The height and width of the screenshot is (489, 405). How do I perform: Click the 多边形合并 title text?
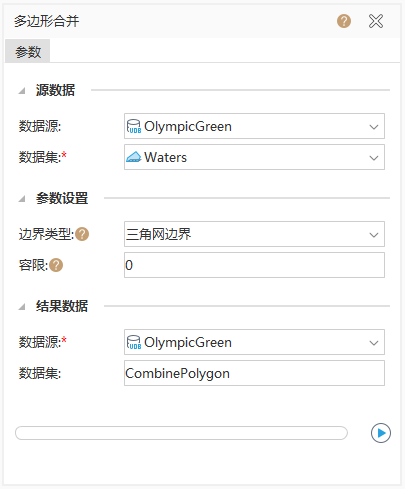tap(46, 21)
